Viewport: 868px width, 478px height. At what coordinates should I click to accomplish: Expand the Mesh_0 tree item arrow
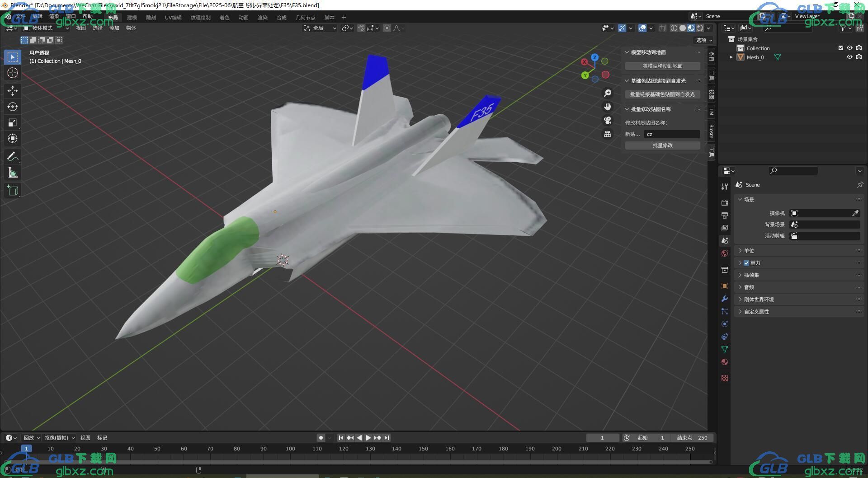(x=731, y=57)
